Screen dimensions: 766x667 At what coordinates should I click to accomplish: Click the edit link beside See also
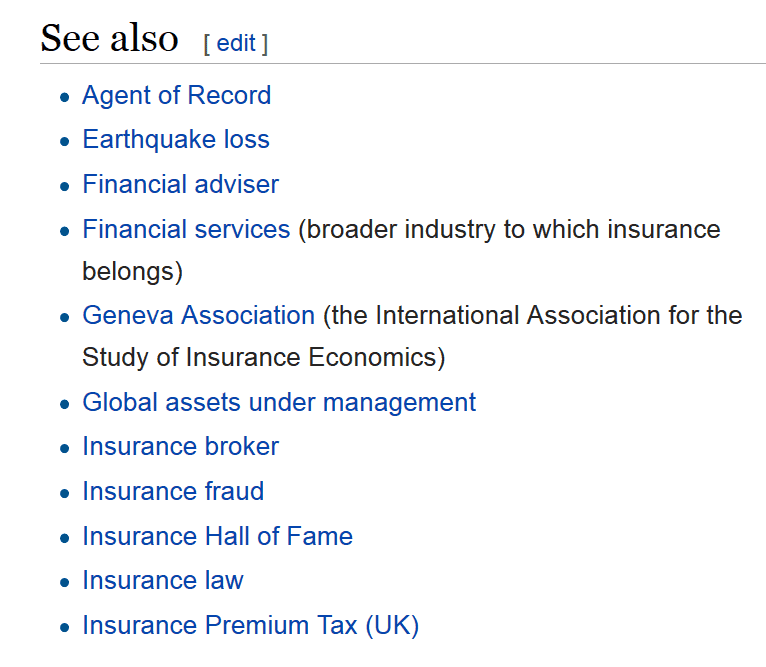tap(235, 43)
